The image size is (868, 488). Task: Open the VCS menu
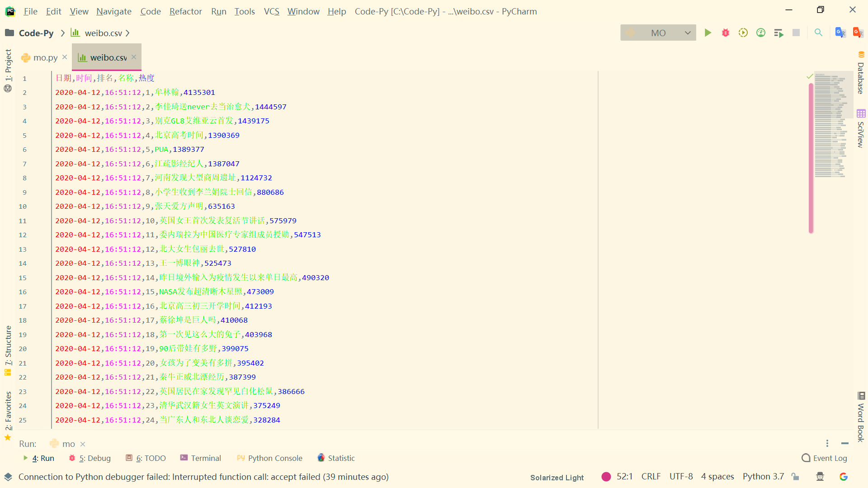point(271,11)
